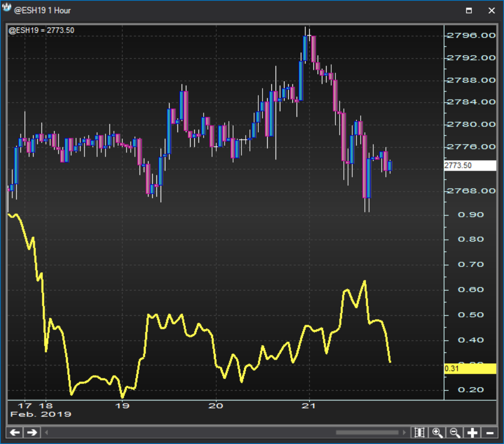
Task: Zoom in with the magnifier plus icon
Action: (x=438, y=432)
